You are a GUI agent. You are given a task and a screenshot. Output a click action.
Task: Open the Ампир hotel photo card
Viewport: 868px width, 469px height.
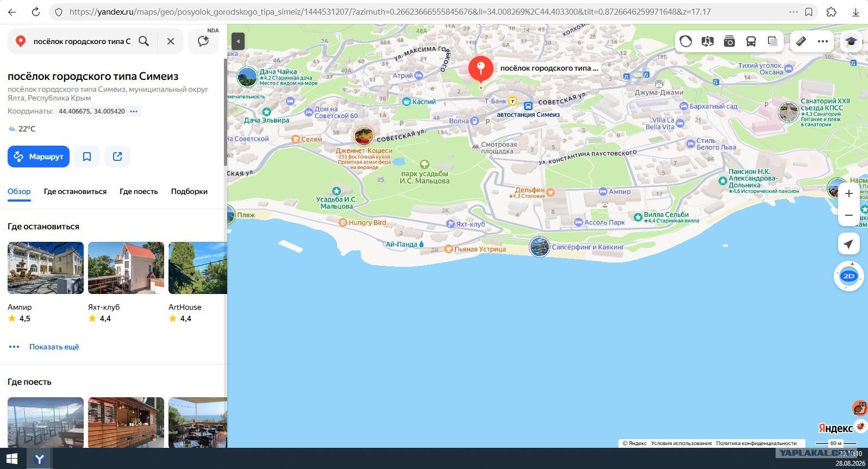pos(46,268)
